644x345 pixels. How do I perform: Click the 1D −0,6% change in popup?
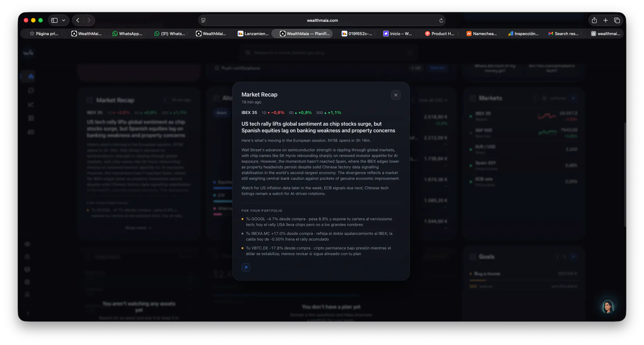pyautogui.click(x=273, y=113)
